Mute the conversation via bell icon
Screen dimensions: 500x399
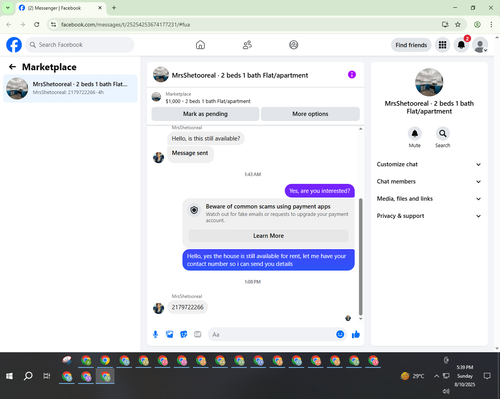(415, 134)
